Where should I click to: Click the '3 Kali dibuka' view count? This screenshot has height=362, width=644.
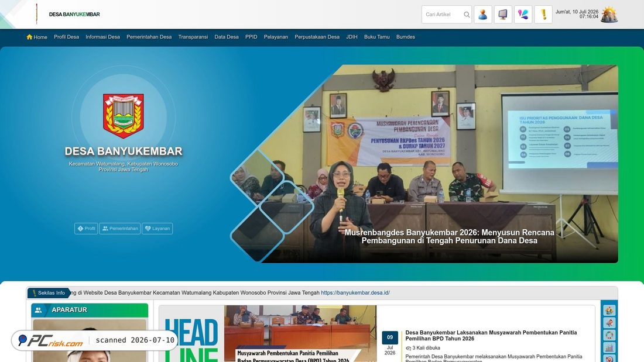click(426, 347)
